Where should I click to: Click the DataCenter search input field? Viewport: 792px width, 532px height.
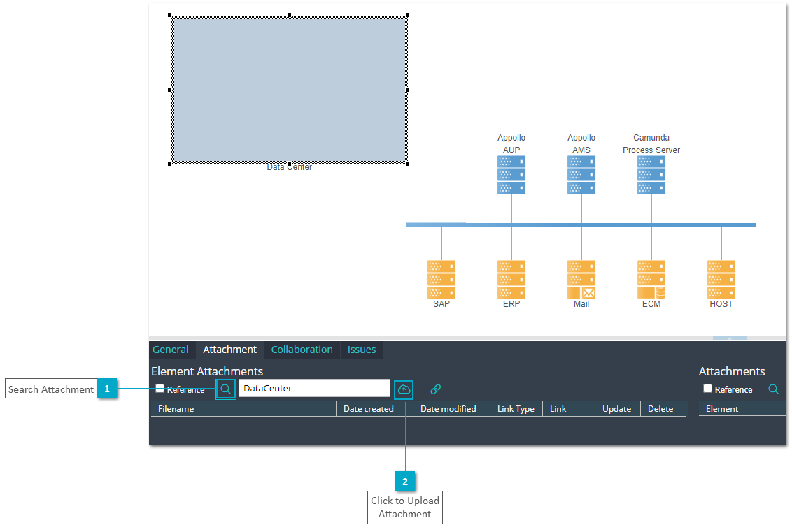click(314, 388)
